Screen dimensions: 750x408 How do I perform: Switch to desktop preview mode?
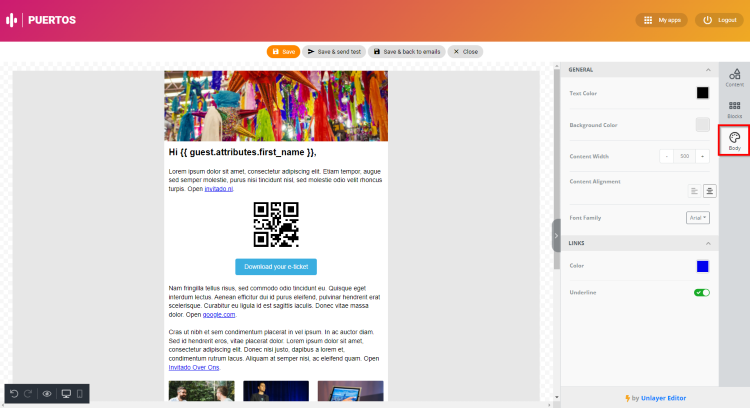66,394
